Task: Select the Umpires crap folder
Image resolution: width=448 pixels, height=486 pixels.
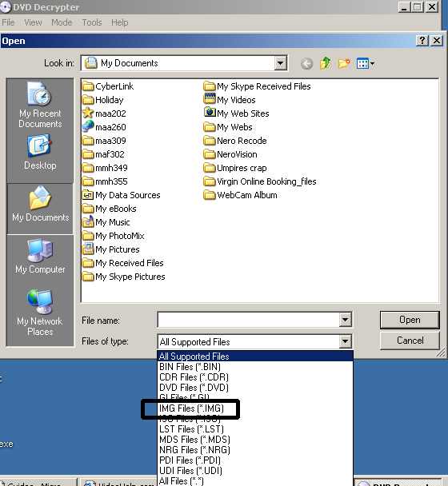Action: (235, 168)
